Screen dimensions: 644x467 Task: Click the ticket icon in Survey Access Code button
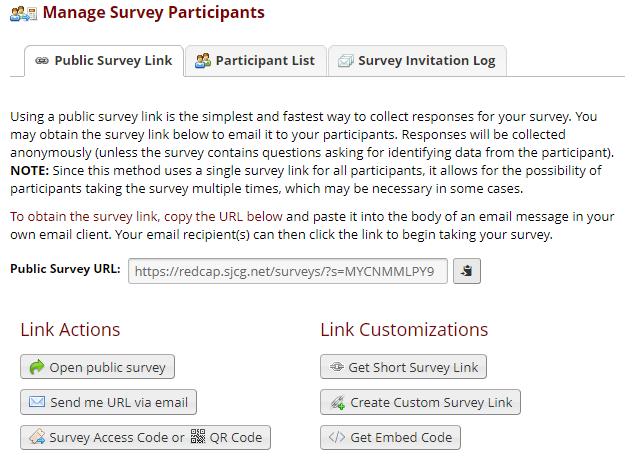tap(37, 437)
